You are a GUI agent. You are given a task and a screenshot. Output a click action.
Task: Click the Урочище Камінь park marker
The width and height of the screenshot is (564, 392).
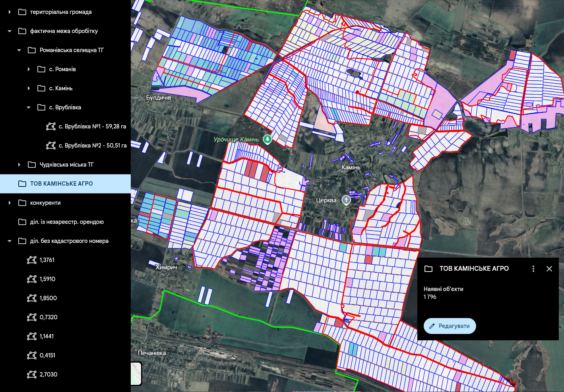click(267, 139)
